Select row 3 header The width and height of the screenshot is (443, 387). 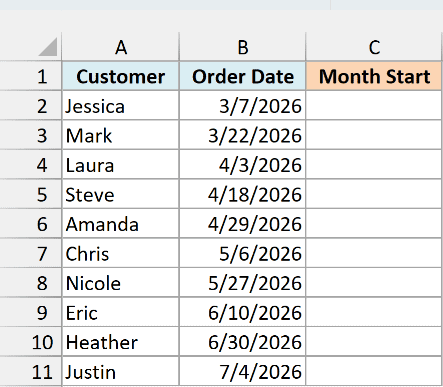[31, 135]
